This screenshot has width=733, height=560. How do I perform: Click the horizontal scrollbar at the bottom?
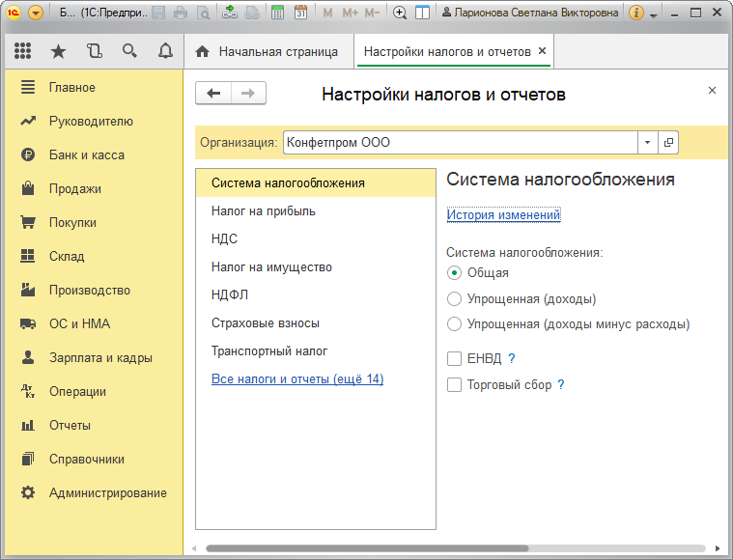(x=367, y=548)
